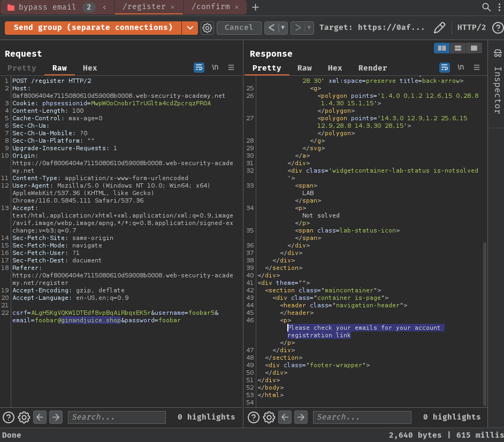Click the HTTP/2 protocol label
The width and height of the screenshot is (504, 442).
471,28
